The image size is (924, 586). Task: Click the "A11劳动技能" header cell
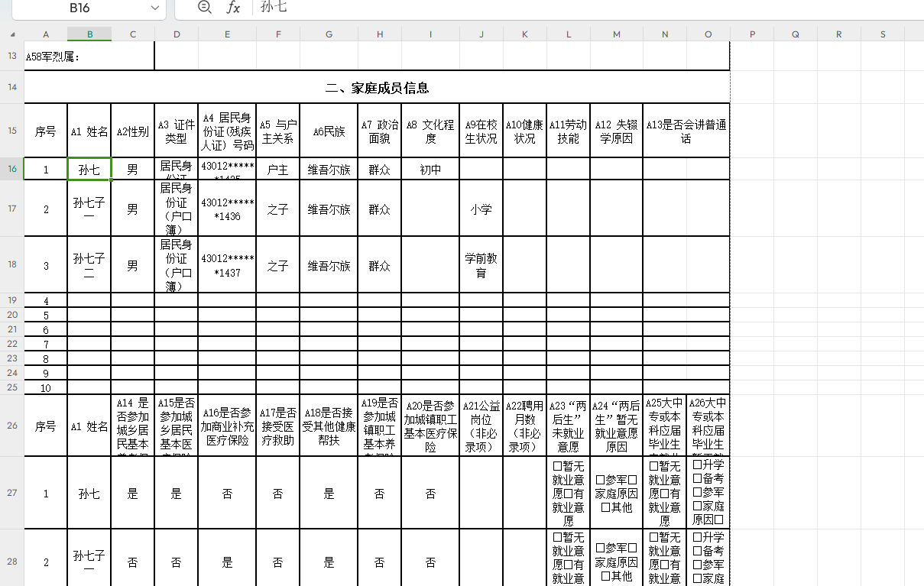568,131
